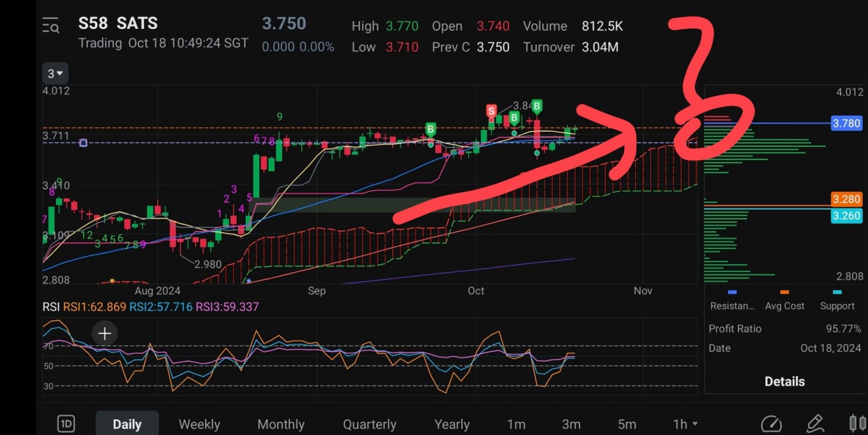Tap the RSI indicator label
Viewport: 868px width, 435px height.
pos(51,307)
